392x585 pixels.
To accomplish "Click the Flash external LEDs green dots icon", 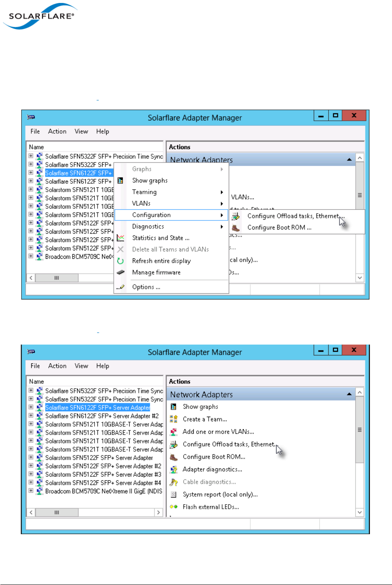I will pyautogui.click(x=174, y=507).
